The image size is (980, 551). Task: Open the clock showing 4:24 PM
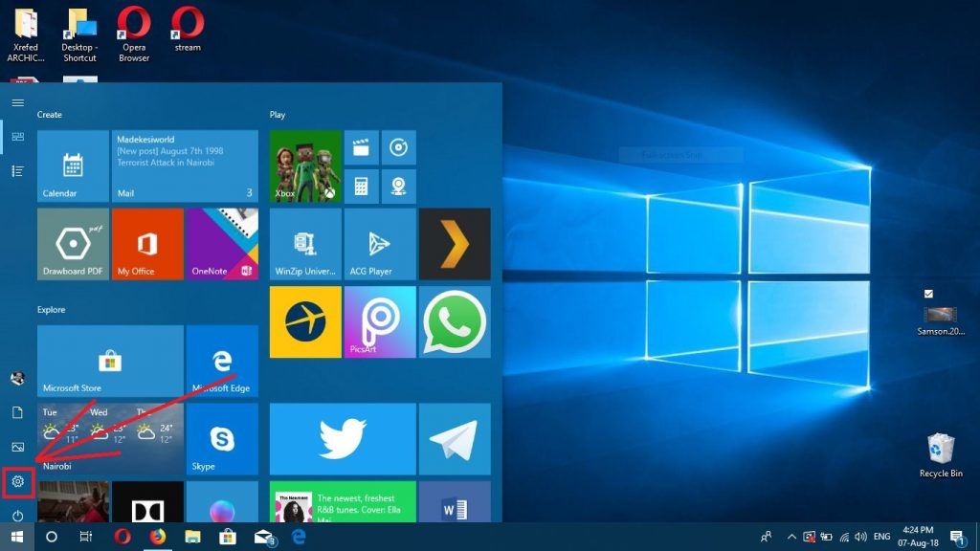[x=918, y=537]
